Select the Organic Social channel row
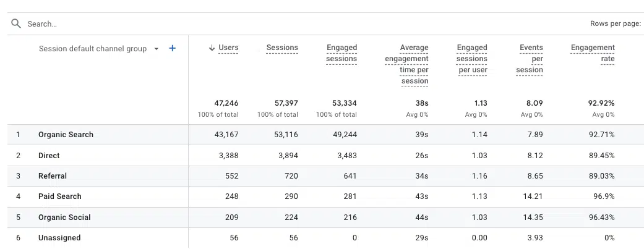This screenshot has height=249, width=644. (325, 217)
